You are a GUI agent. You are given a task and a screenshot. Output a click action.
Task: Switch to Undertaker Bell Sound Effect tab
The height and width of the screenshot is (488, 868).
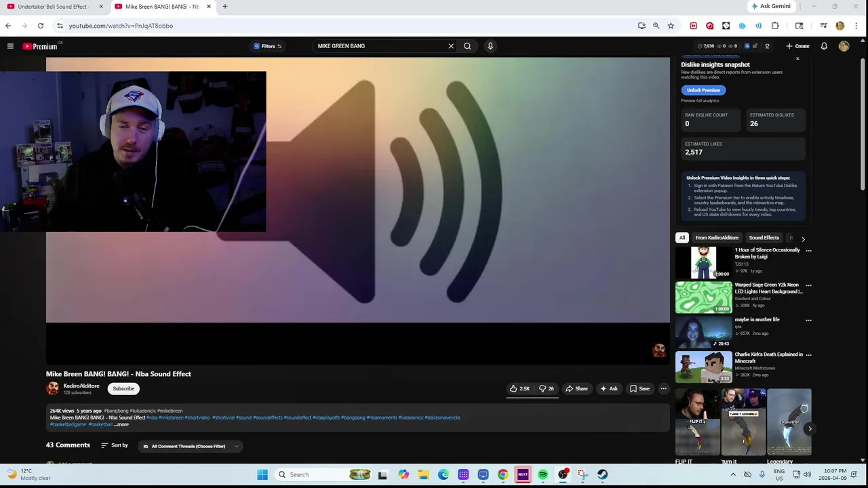pyautogui.click(x=53, y=7)
